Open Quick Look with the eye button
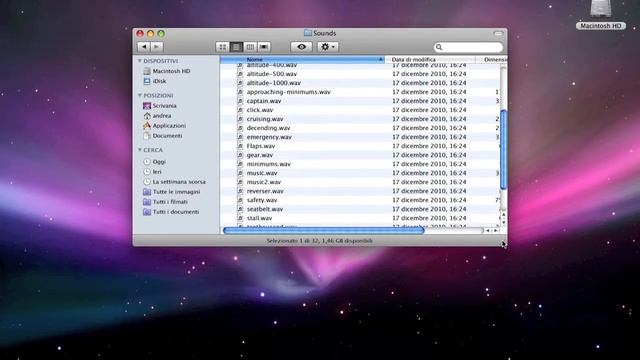 point(302,47)
